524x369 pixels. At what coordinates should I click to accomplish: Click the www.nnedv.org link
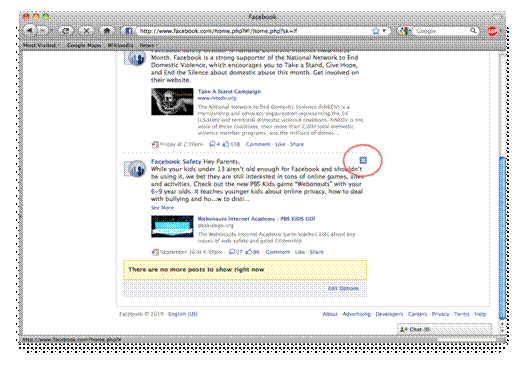(217, 98)
